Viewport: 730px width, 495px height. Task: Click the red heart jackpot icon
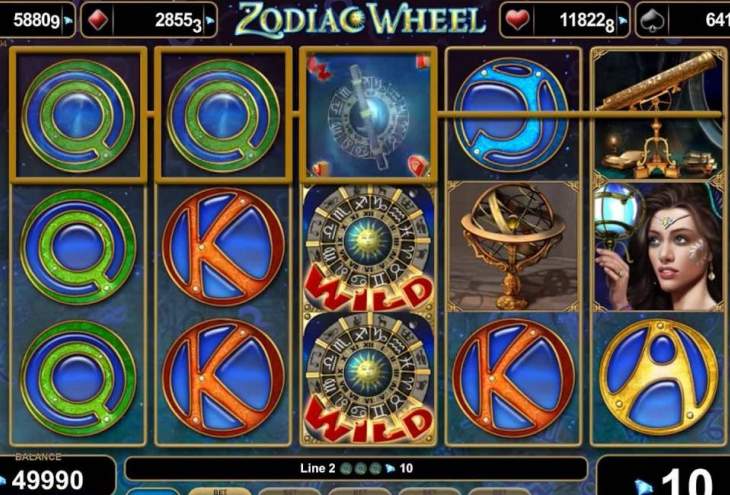pos(517,20)
